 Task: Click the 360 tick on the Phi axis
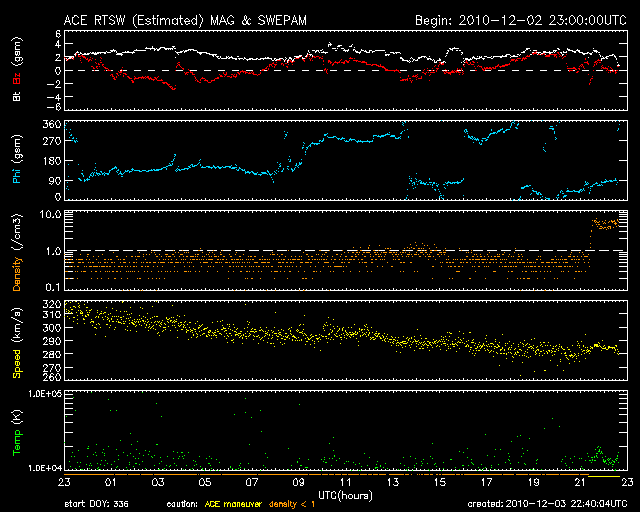(52, 124)
